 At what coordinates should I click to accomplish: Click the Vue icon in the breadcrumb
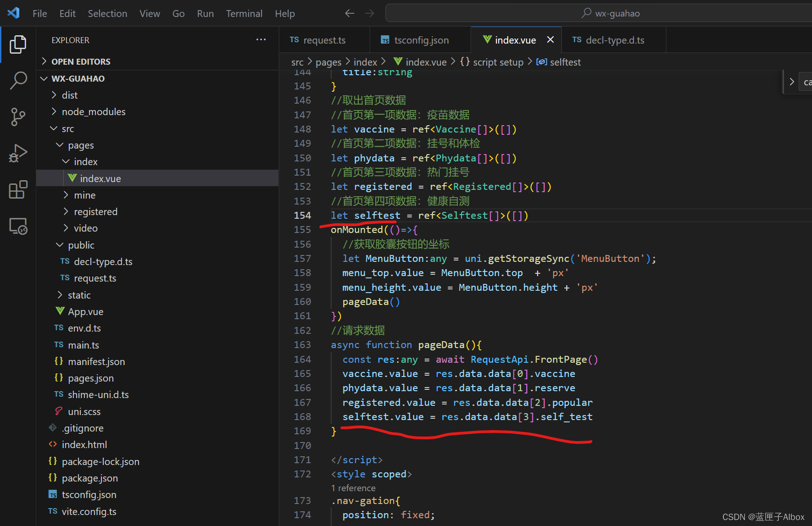398,61
